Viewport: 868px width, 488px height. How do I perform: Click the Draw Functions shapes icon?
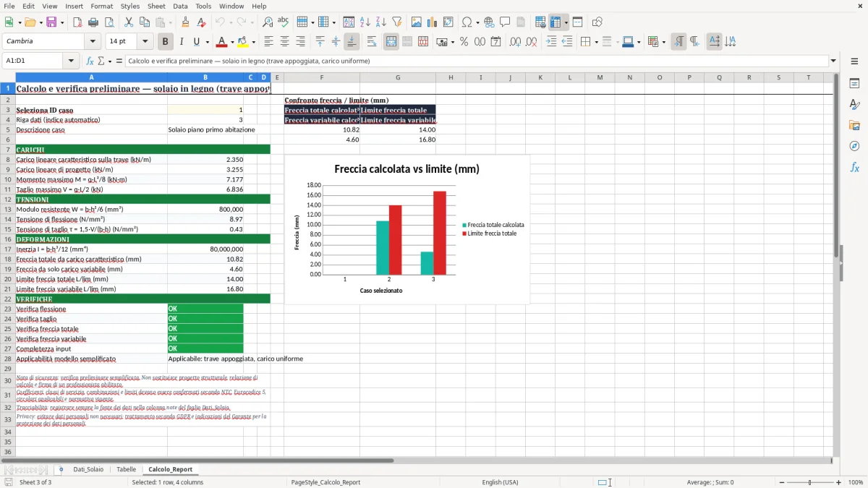(x=597, y=22)
